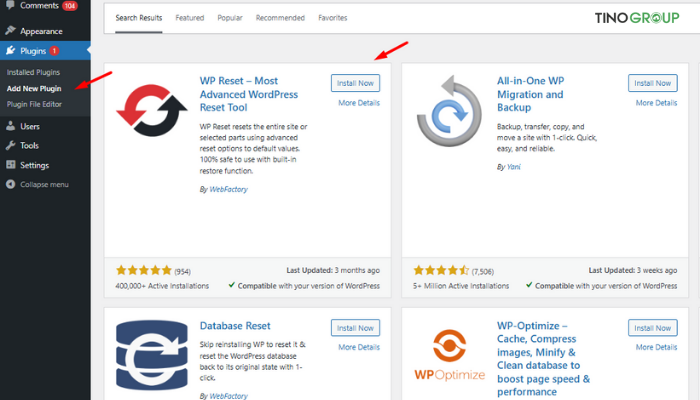Screen dimensions: 700x400
Task: Switch to the Favorites tab
Action: (333, 18)
